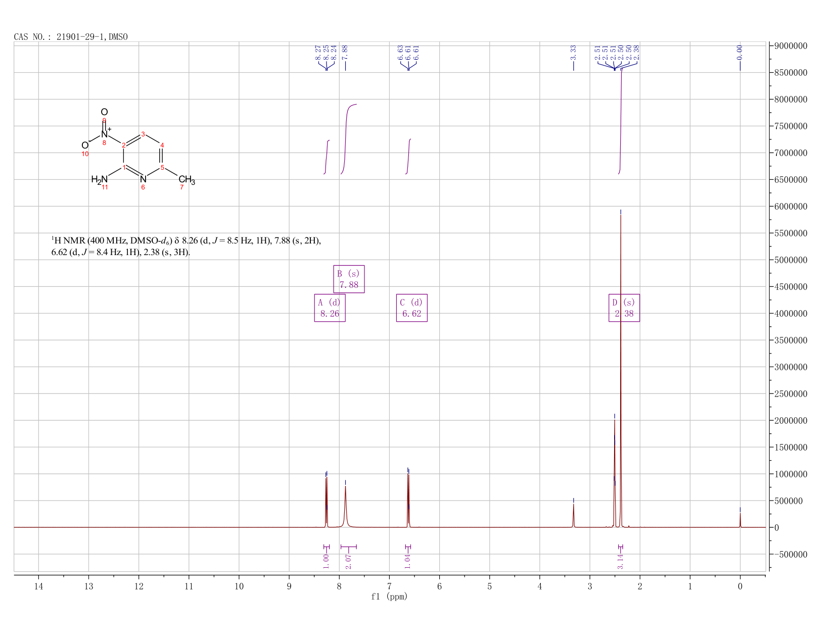
Task: Click peak label '2.38' at top
Action: pyautogui.click(x=637, y=52)
